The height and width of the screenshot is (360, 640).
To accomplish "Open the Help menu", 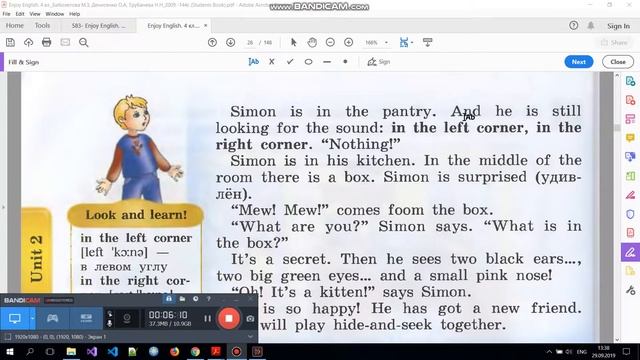I will click(75, 14).
